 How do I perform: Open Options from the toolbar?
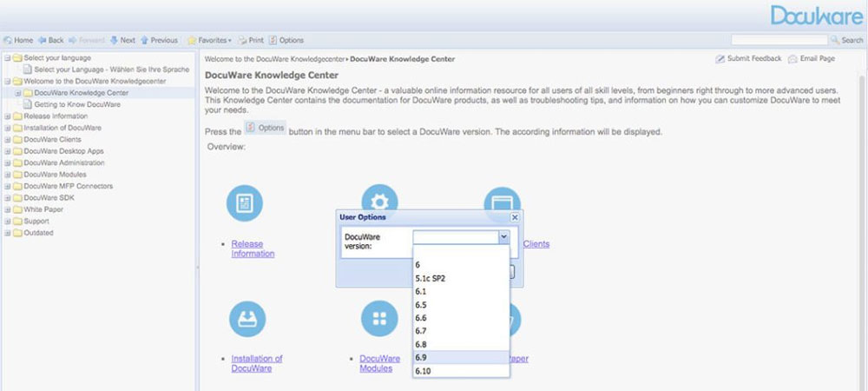point(286,41)
